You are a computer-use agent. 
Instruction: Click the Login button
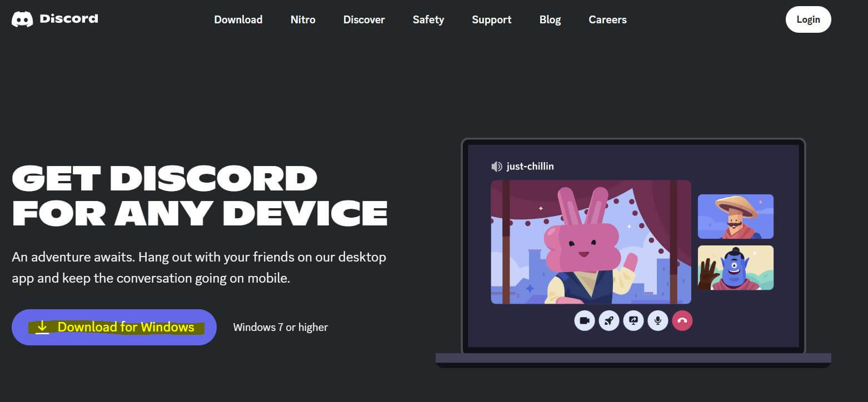click(x=808, y=19)
